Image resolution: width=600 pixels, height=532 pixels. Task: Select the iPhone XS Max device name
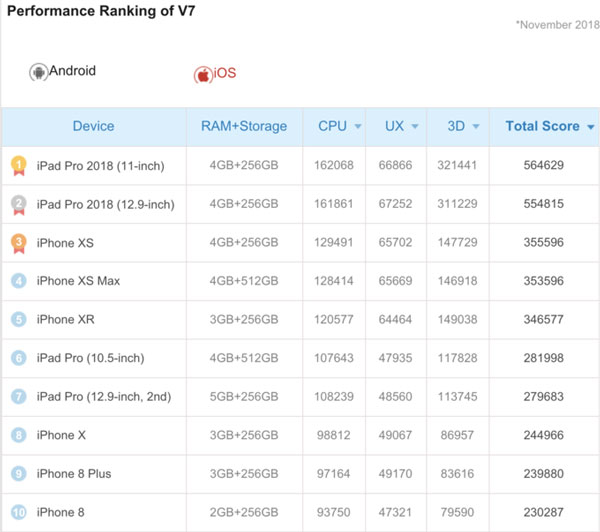(x=78, y=281)
